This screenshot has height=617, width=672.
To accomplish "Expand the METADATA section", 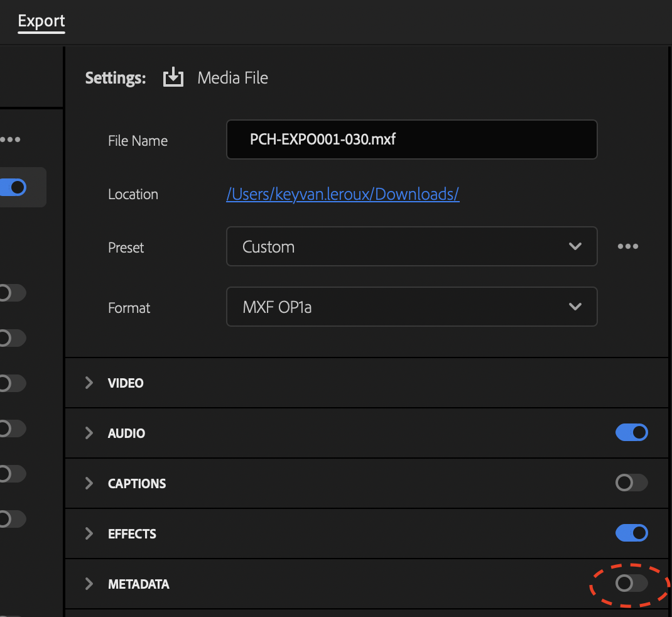I will (x=89, y=584).
